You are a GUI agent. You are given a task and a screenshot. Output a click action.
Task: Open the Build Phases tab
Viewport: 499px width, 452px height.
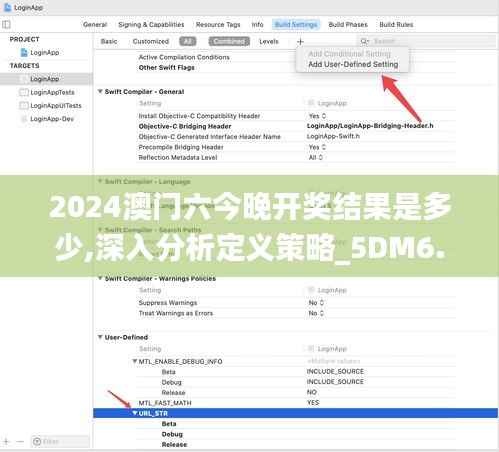pyautogui.click(x=348, y=25)
